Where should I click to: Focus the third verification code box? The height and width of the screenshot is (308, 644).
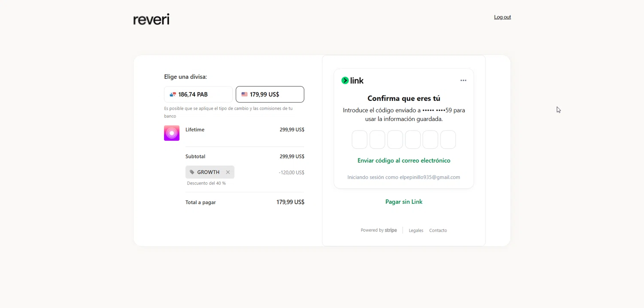(395, 140)
